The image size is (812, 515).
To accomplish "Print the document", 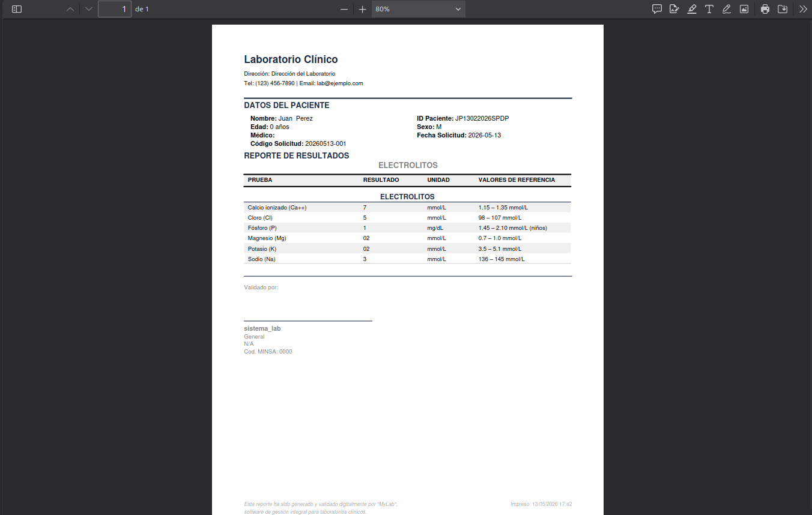I will [x=765, y=9].
